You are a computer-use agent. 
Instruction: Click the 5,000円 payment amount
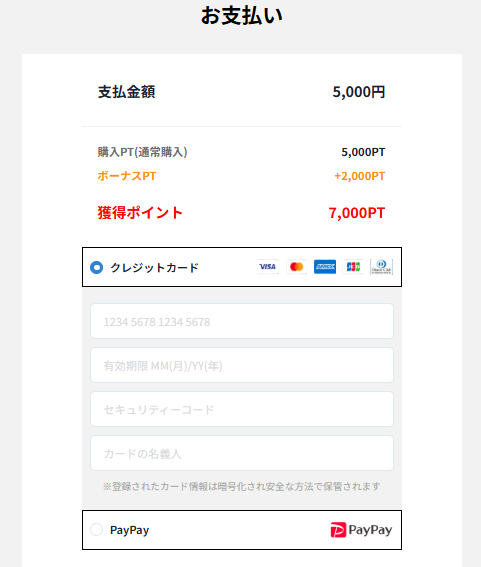tap(359, 92)
